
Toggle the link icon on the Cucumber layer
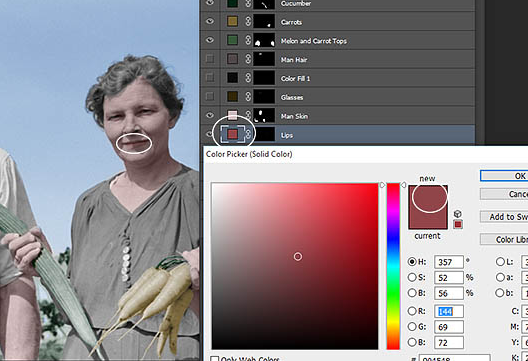click(x=248, y=3)
